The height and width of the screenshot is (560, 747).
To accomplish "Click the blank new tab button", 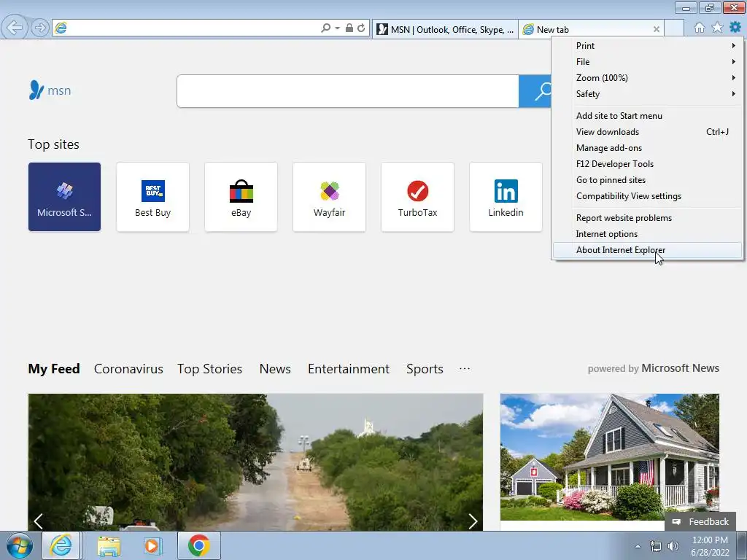I will (674, 29).
